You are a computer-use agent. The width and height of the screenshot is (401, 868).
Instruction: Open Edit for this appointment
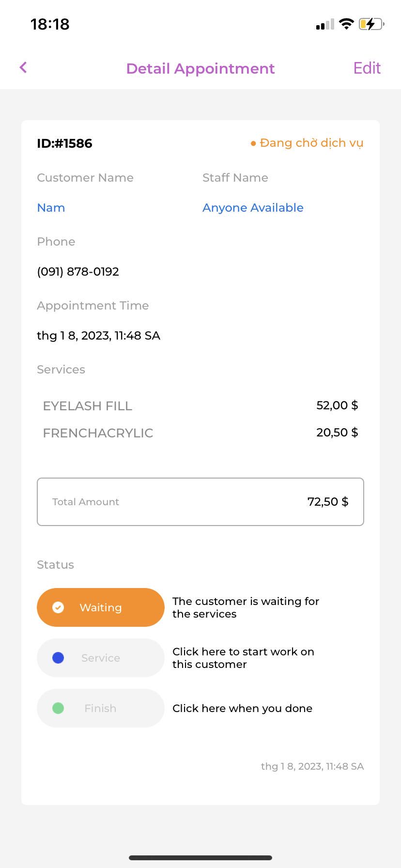tap(367, 68)
